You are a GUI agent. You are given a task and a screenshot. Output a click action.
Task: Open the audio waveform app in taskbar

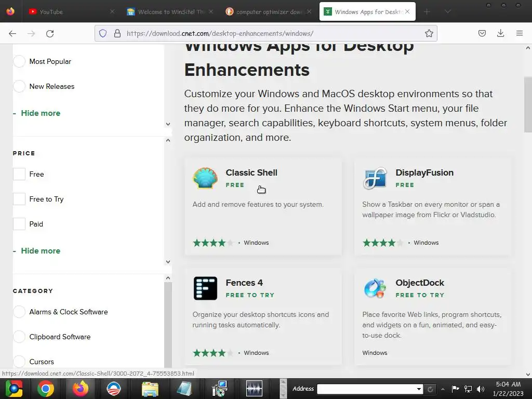click(254, 389)
